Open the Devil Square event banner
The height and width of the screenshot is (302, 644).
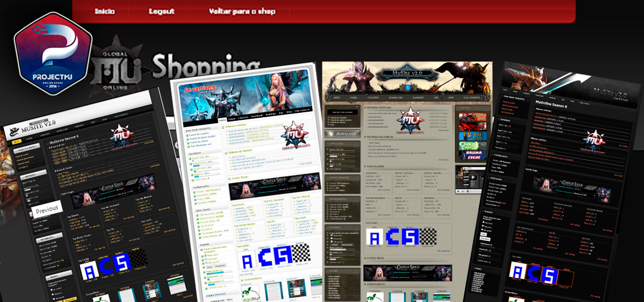pos(473,136)
